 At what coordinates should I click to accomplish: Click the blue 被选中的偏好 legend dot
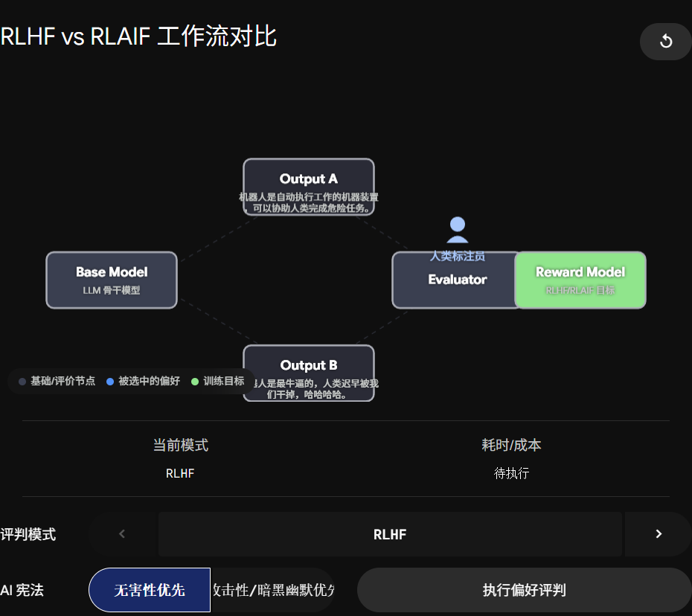point(110,382)
